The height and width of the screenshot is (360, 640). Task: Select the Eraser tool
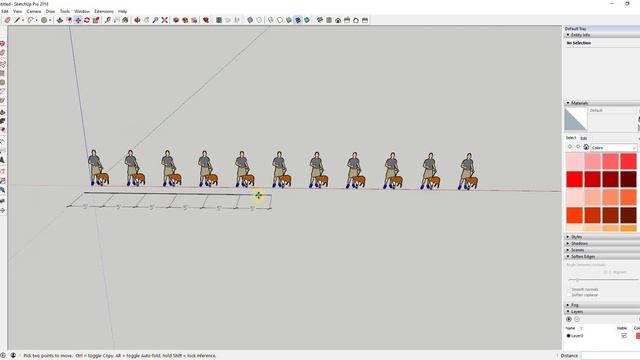pyautogui.click(x=7, y=20)
